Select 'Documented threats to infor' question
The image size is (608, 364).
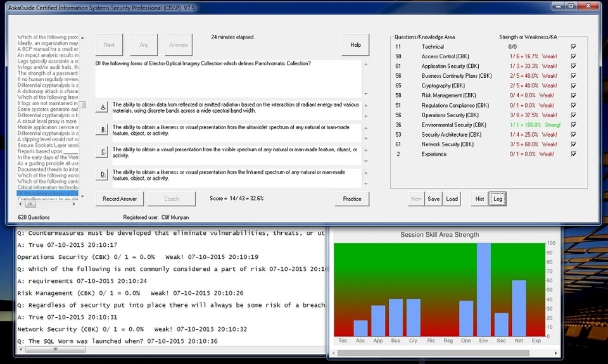(x=47, y=170)
